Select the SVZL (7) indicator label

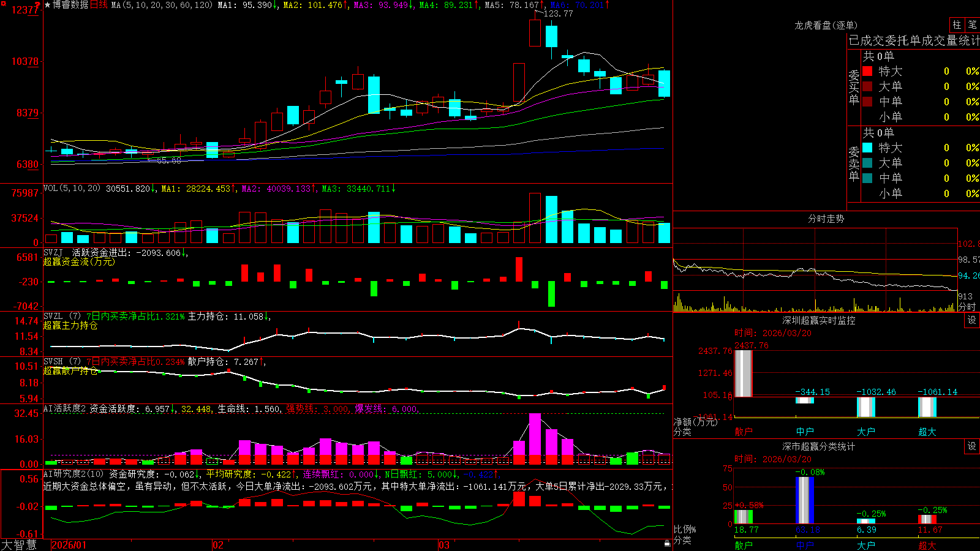click(x=62, y=317)
